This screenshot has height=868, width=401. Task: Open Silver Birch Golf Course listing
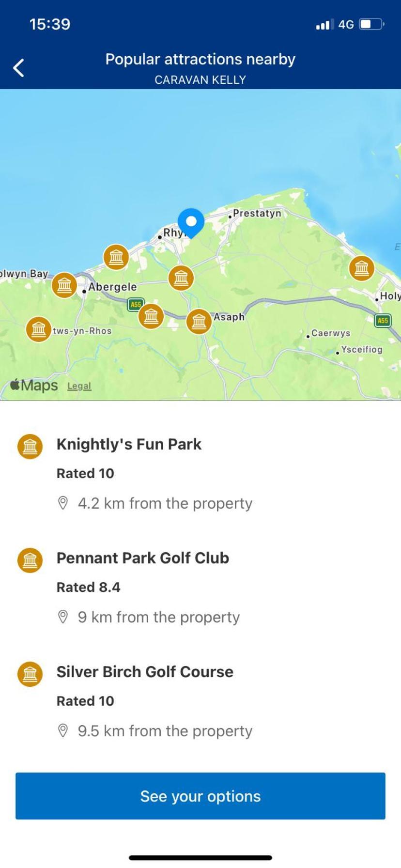(200, 701)
